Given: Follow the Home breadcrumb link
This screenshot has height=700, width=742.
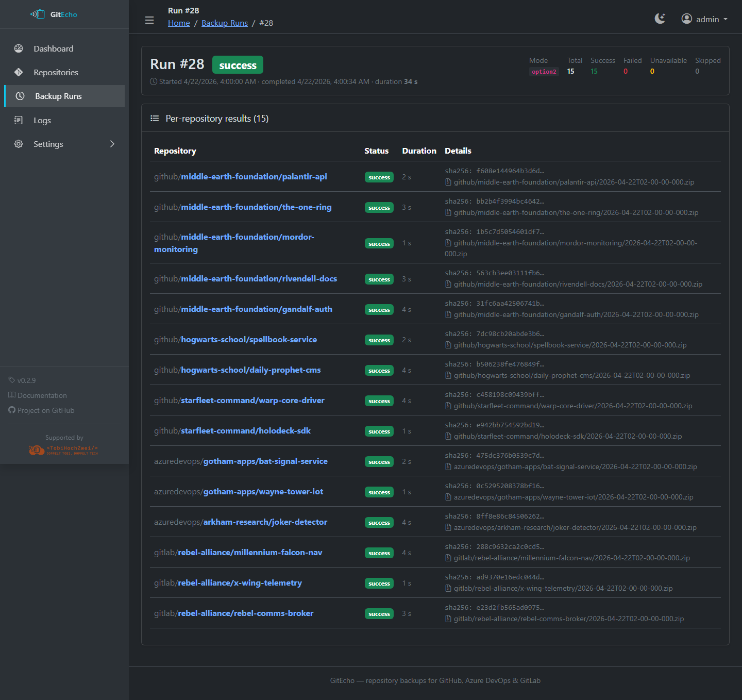Looking at the screenshot, I should [x=179, y=23].
